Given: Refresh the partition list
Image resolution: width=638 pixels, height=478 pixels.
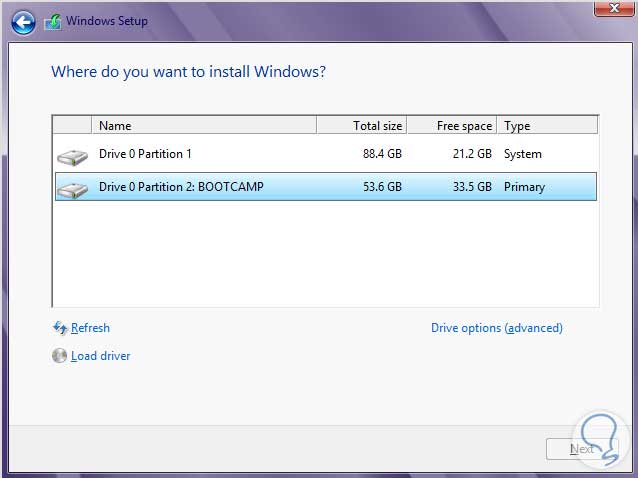Looking at the screenshot, I should click(90, 328).
